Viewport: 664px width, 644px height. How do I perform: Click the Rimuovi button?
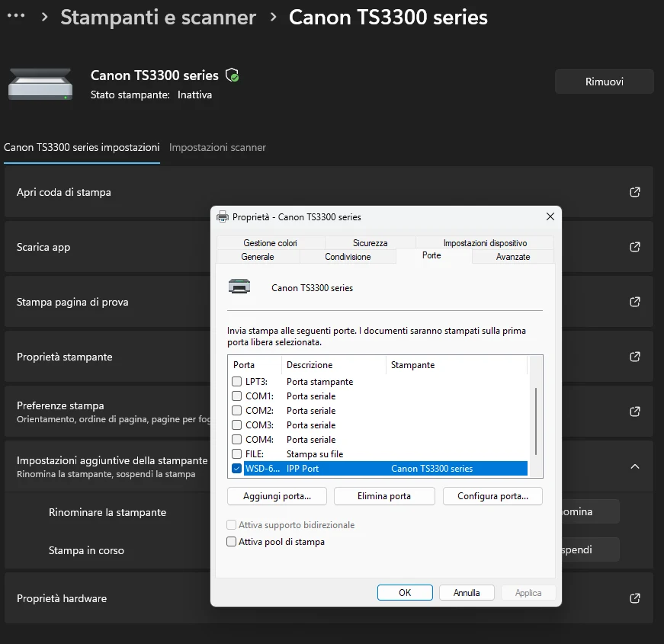[x=605, y=82]
